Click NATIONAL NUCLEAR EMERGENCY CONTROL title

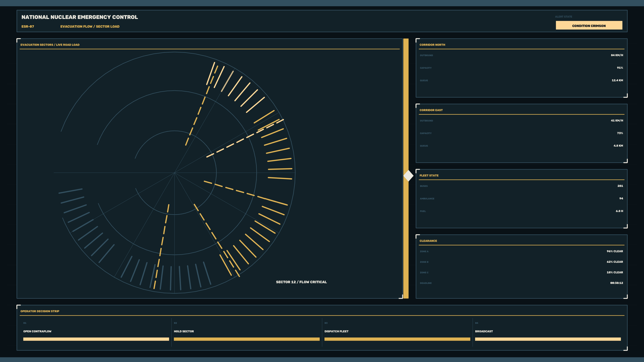(79, 17)
